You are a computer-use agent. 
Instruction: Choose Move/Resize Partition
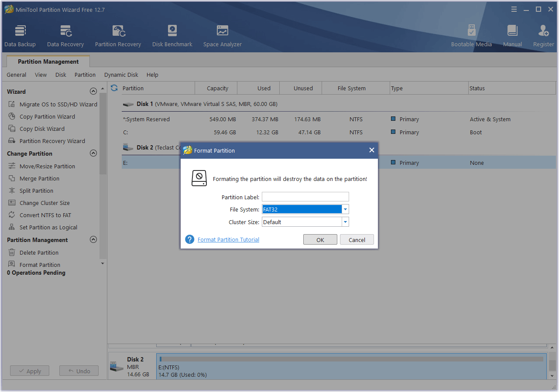point(41,166)
